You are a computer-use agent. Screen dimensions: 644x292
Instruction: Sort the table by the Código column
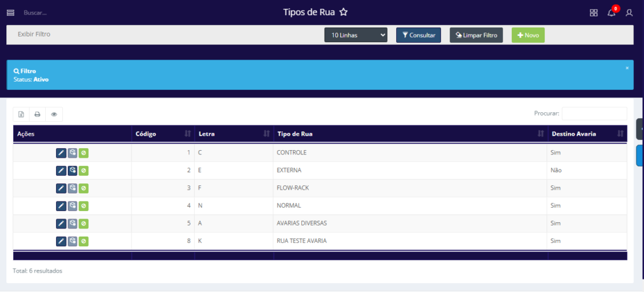coord(162,134)
